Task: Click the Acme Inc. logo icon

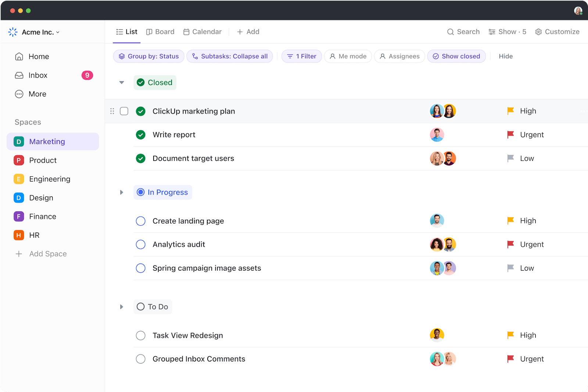Action: 13,32
